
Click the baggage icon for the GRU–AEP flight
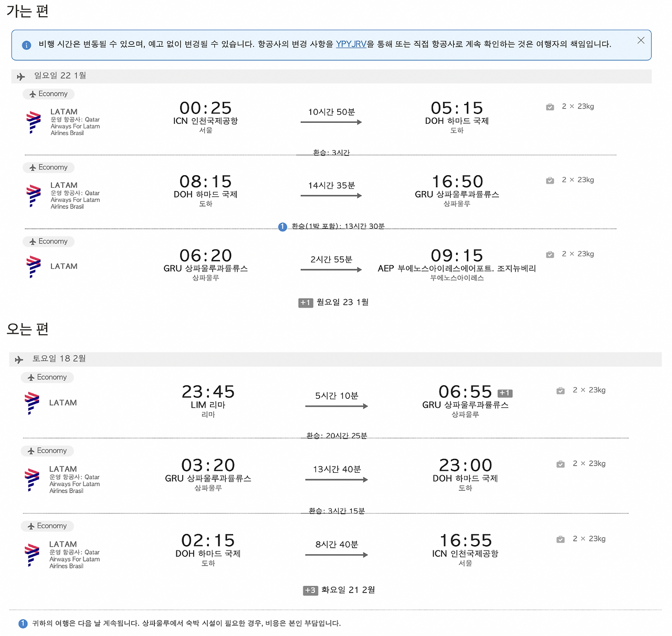pos(550,255)
